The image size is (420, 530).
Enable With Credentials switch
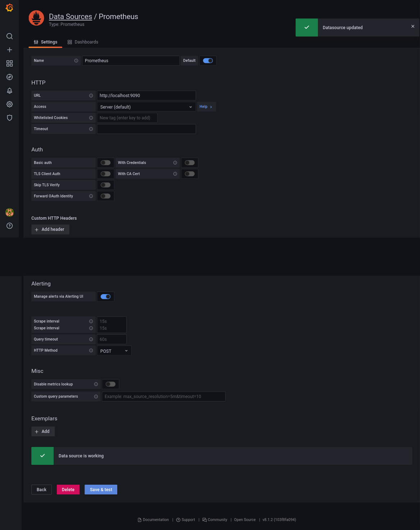click(190, 163)
